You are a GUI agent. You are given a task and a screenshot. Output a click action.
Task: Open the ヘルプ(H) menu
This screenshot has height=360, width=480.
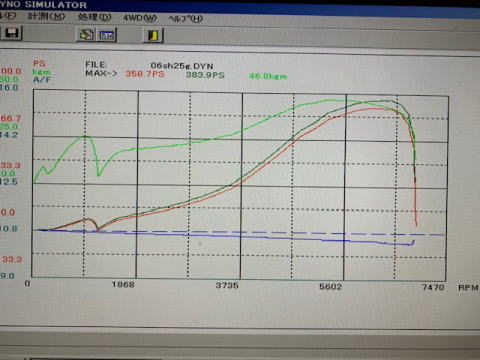coord(185,19)
